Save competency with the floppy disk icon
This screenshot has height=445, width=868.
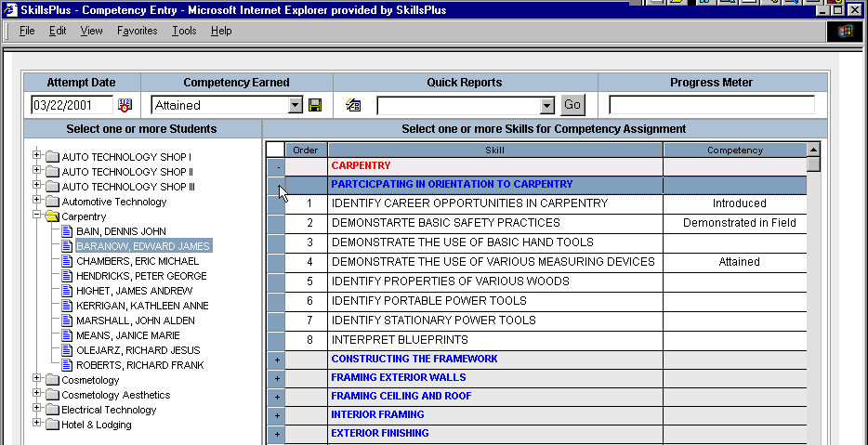coord(315,105)
